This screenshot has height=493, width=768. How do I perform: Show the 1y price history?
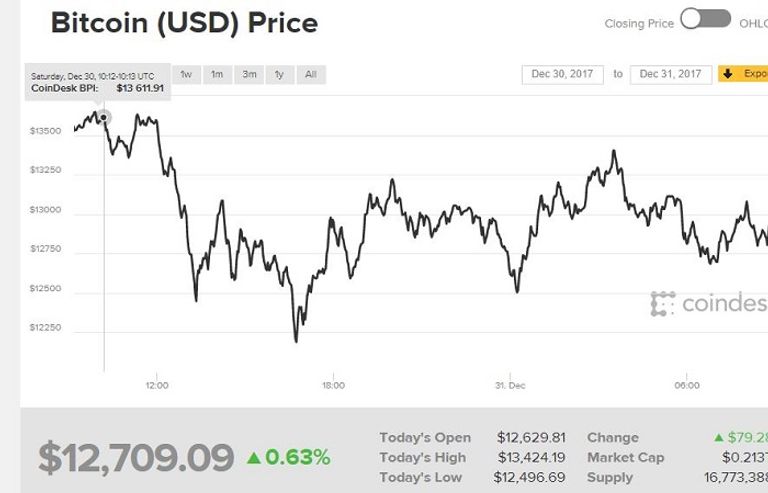click(x=279, y=74)
